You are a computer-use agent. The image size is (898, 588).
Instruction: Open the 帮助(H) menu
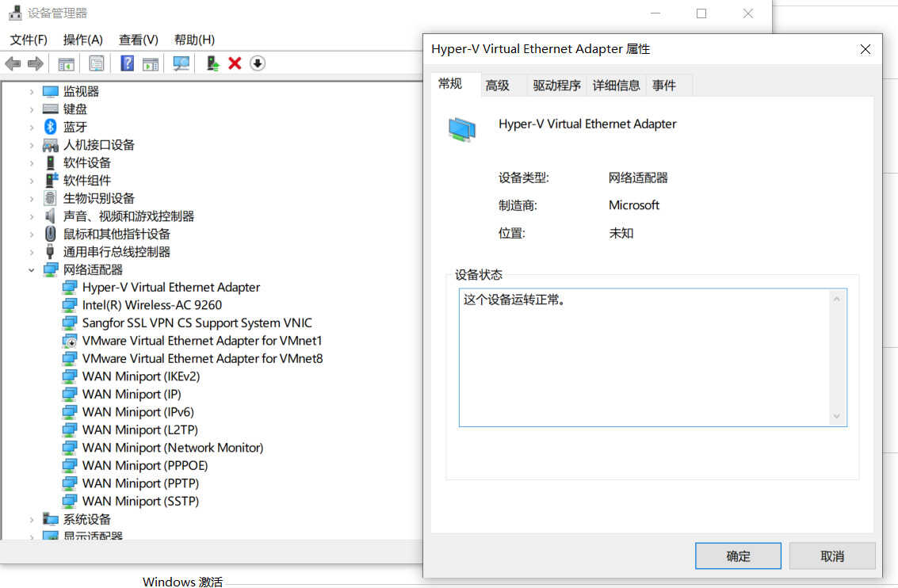pyautogui.click(x=195, y=40)
